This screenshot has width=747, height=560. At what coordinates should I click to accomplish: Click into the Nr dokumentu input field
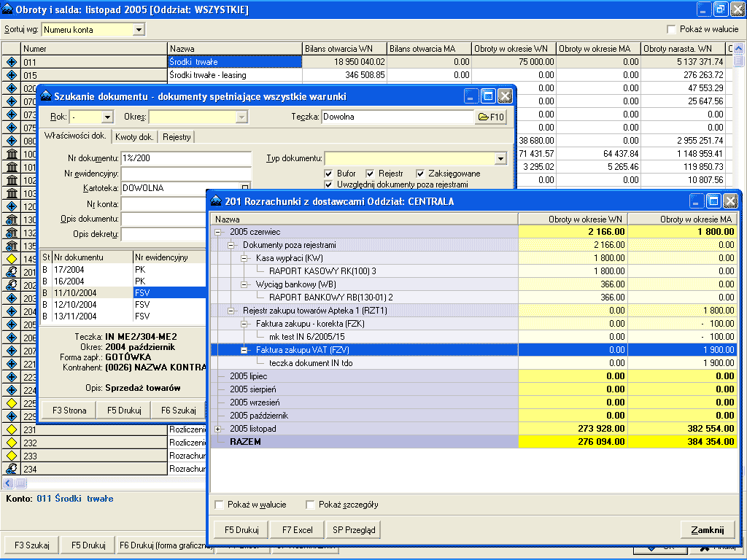pos(186,158)
